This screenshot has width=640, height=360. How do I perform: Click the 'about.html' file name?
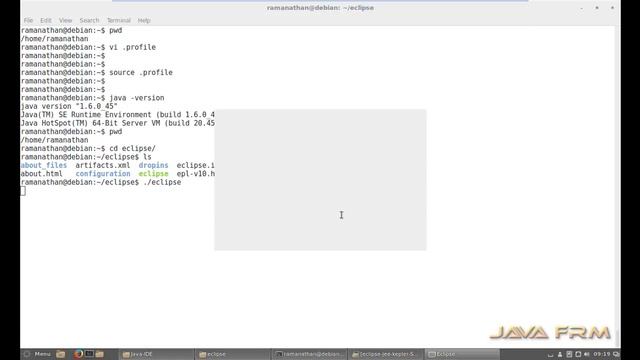point(41,174)
